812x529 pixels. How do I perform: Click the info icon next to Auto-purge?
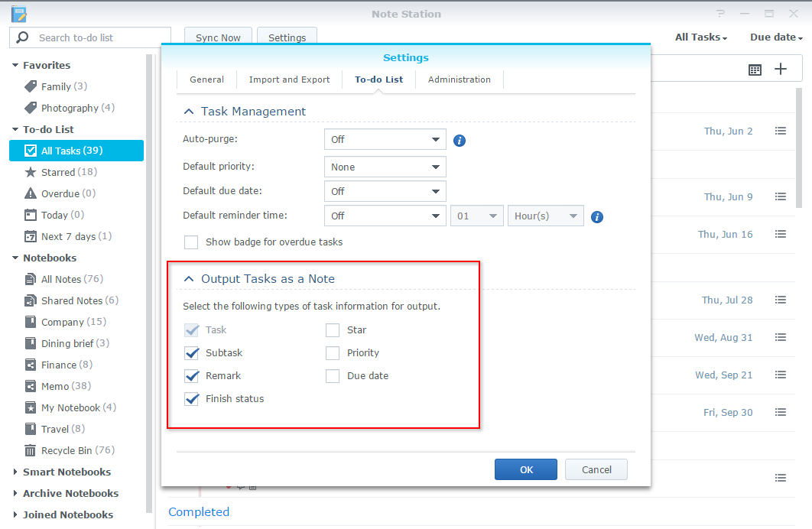click(458, 140)
